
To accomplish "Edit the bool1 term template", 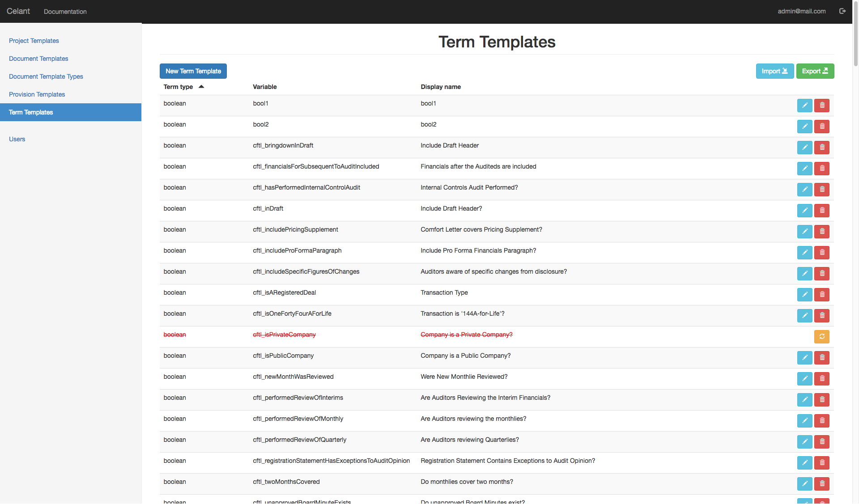I will (x=804, y=106).
